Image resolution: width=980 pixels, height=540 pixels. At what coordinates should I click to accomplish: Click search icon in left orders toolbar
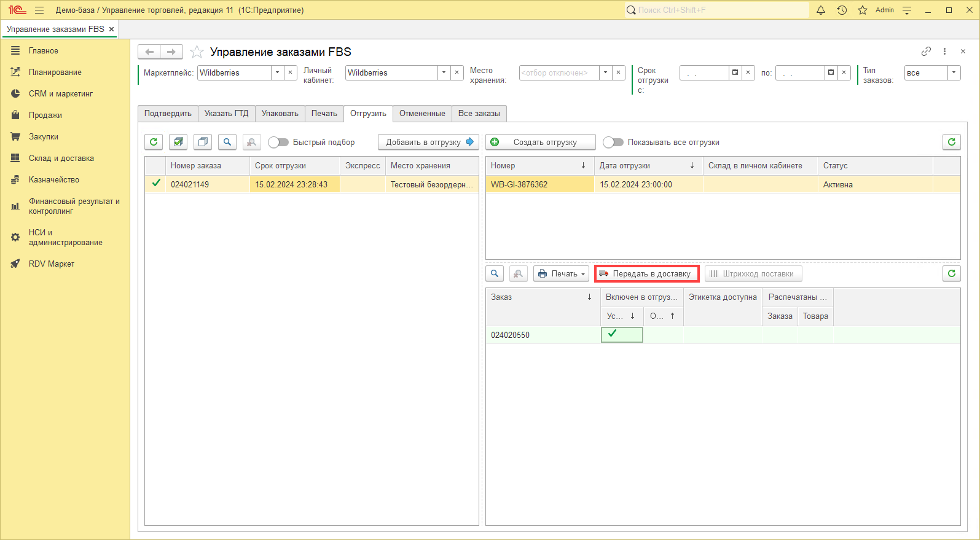227,142
